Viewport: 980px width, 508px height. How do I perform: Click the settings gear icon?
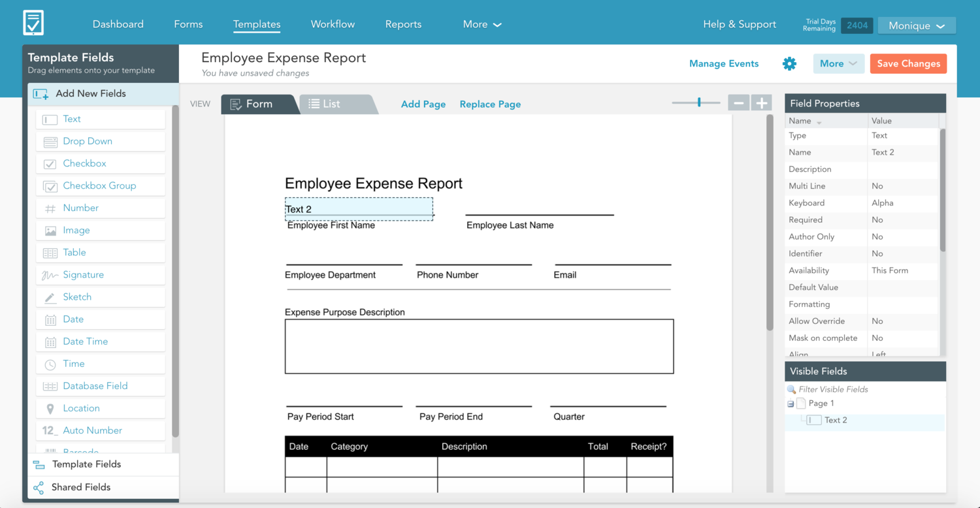(x=789, y=63)
